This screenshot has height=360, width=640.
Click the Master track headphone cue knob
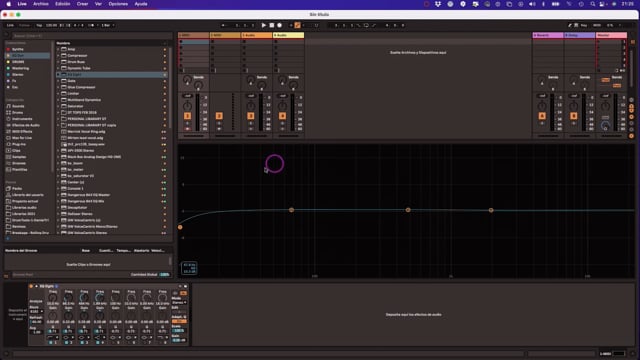pos(605,126)
